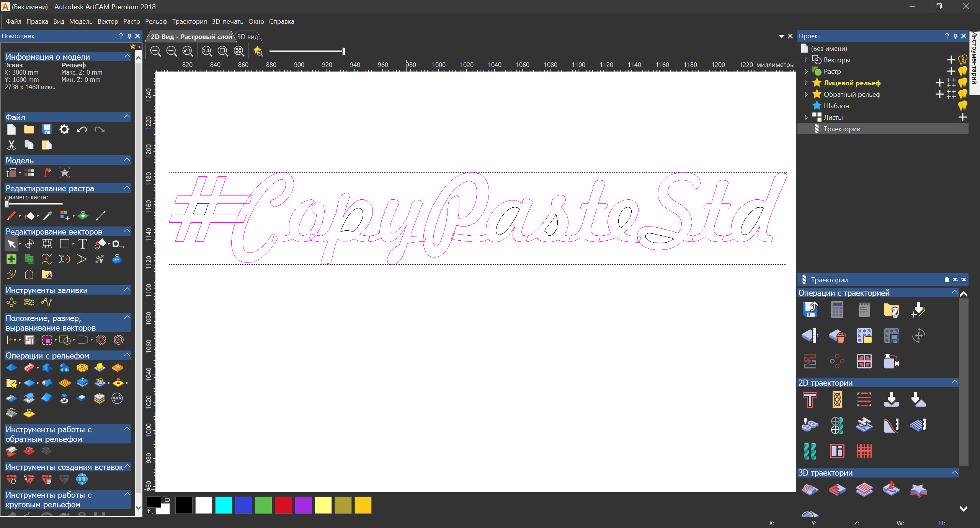This screenshot has width=980, height=528.
Task: Select the red paintbrush tool
Action: tap(11, 216)
